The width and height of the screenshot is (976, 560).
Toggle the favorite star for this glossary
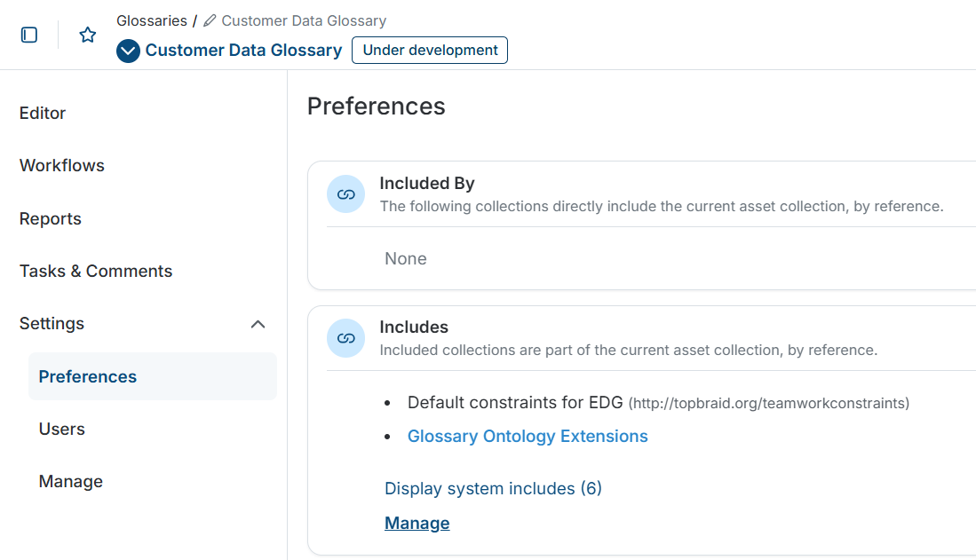click(x=86, y=34)
